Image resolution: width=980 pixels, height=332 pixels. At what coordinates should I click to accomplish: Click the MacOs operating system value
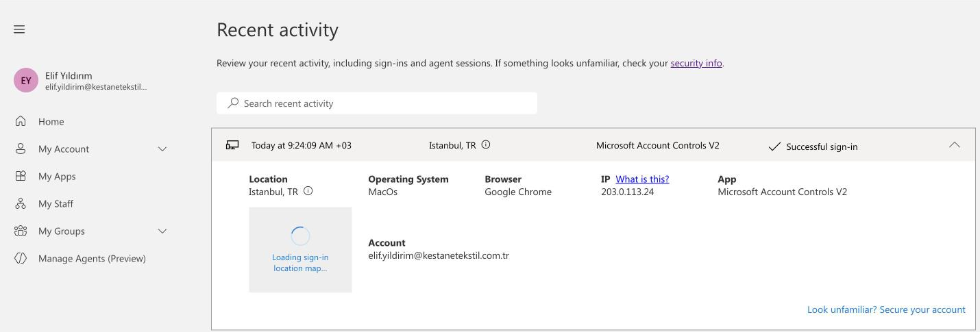[x=382, y=192]
